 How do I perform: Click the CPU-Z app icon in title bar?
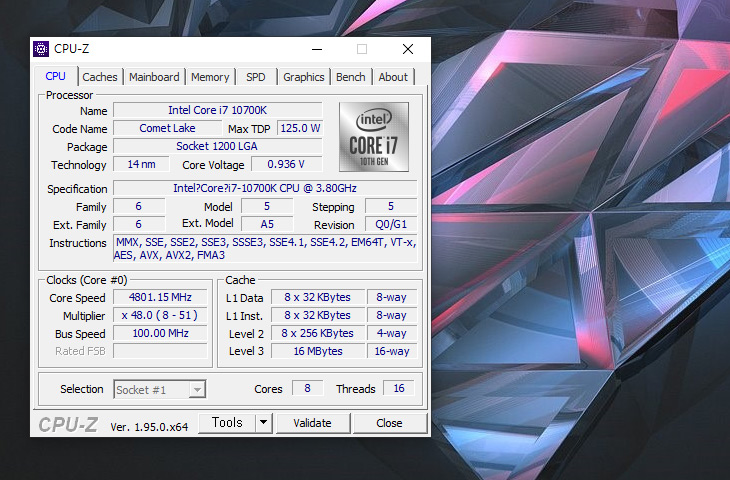[x=41, y=49]
